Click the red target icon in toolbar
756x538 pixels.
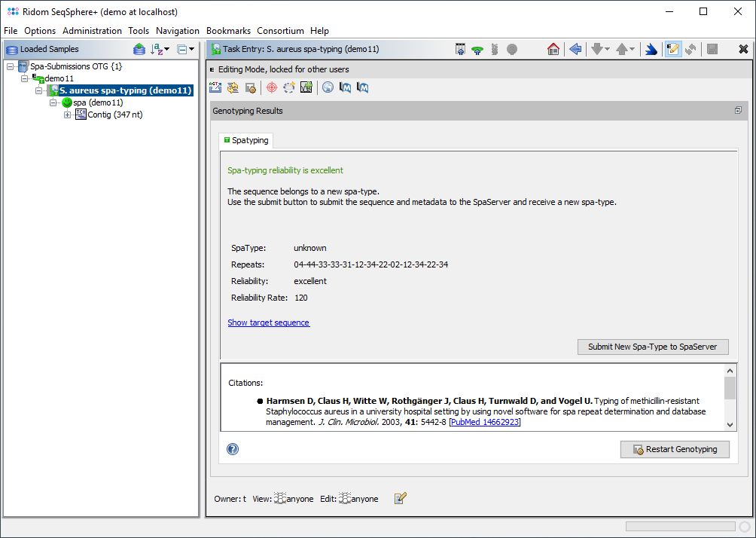(272, 87)
